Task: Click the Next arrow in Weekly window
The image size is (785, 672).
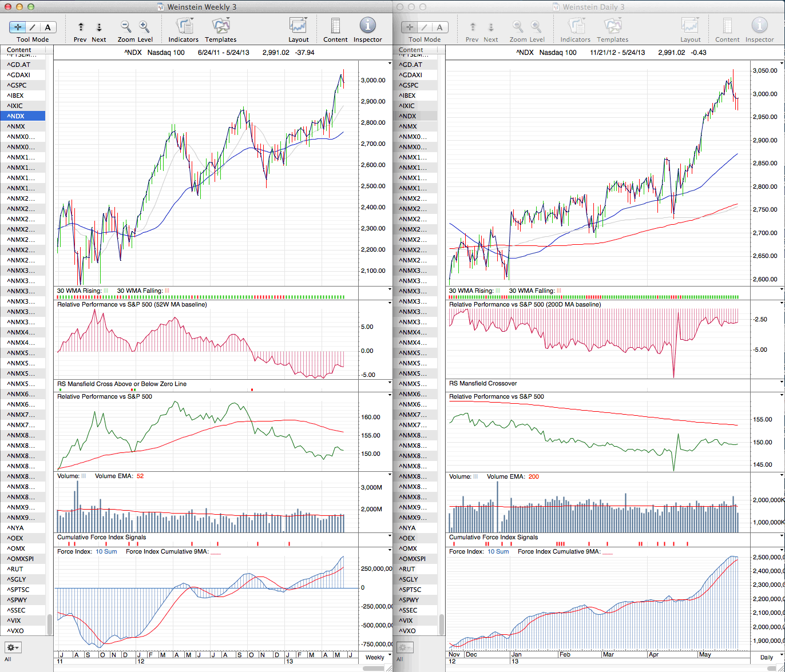Action: [99, 27]
